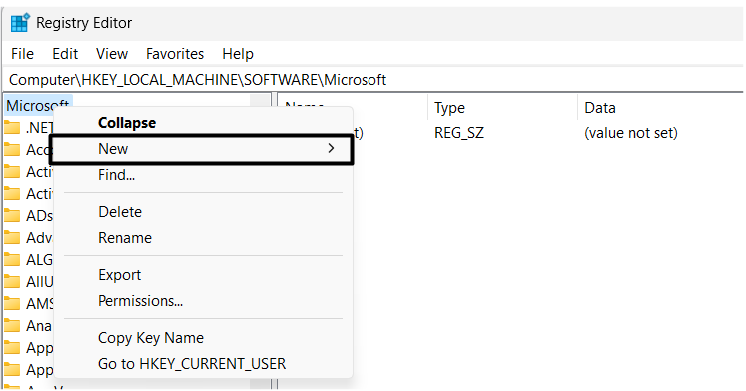Collapse the Microsoft key via Collapse

tap(127, 123)
